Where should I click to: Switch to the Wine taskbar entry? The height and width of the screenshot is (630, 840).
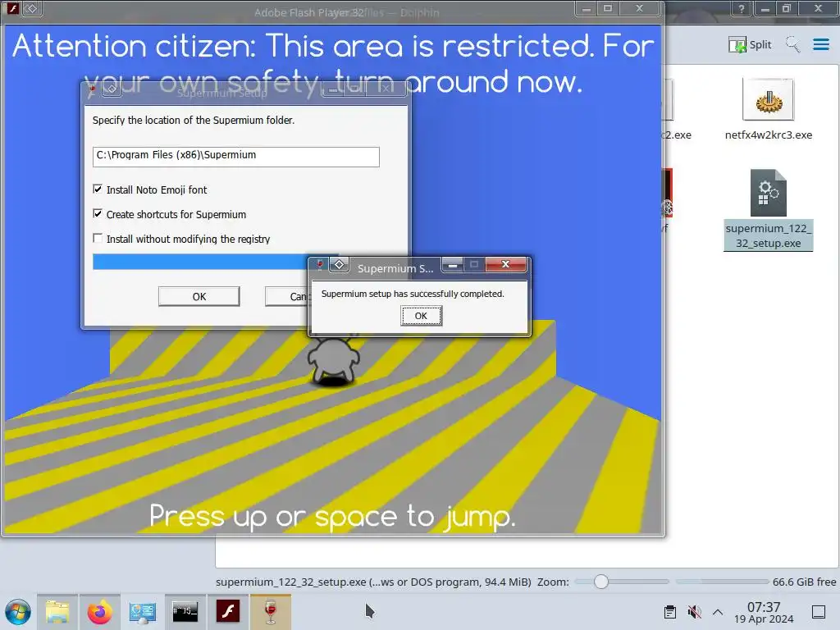point(271,612)
